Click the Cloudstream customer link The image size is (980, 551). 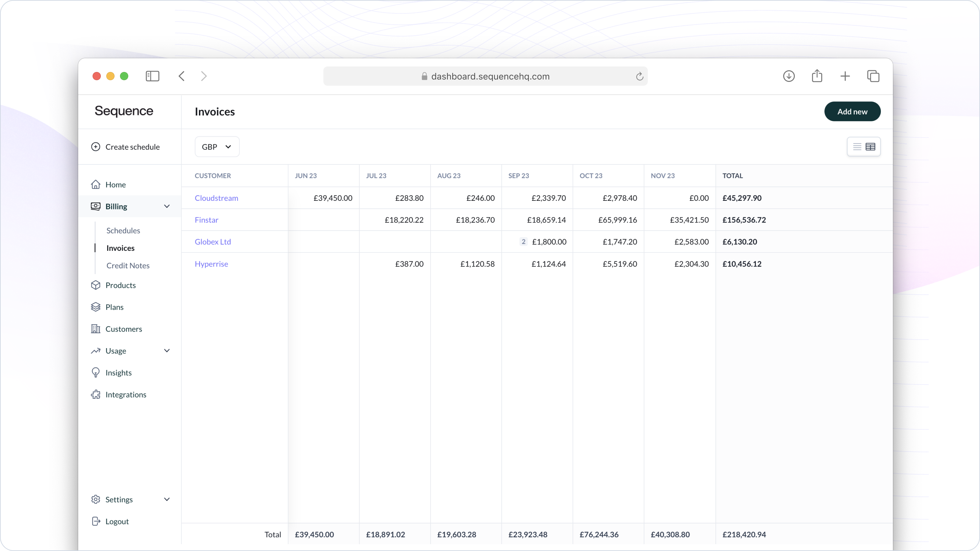(x=216, y=198)
